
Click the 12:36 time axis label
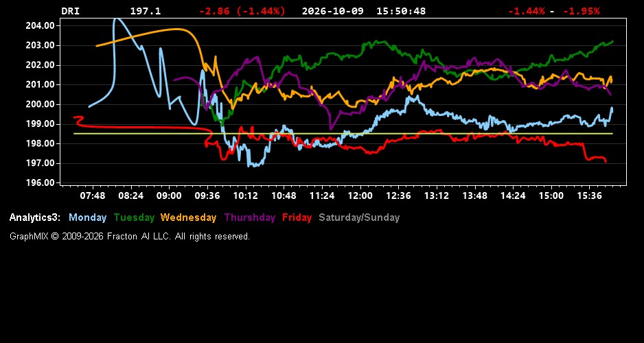(398, 196)
